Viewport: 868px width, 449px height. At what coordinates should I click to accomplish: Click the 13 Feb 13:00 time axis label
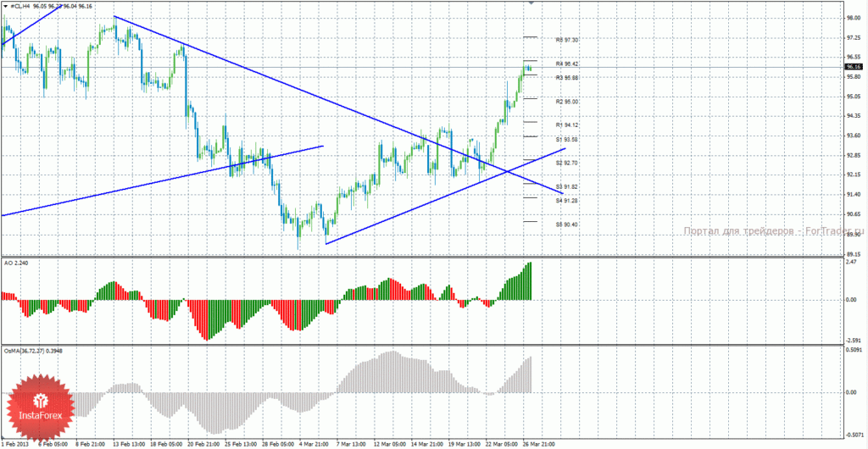click(x=130, y=445)
